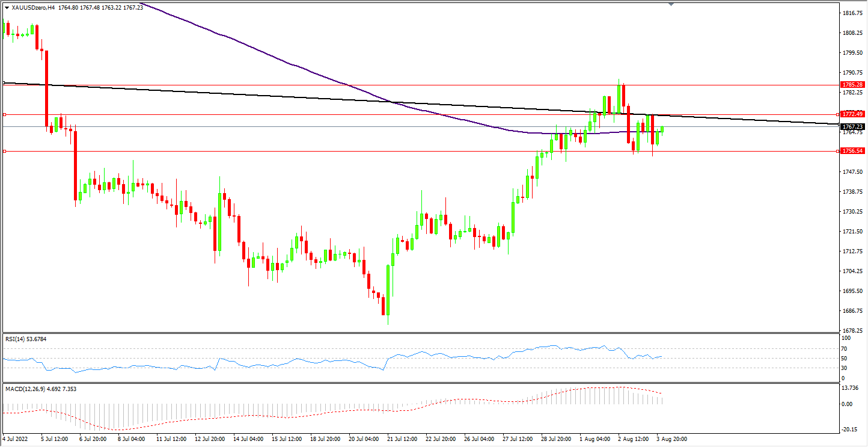
Task: Click the 1816.75 price scale value
Action: click(x=853, y=13)
